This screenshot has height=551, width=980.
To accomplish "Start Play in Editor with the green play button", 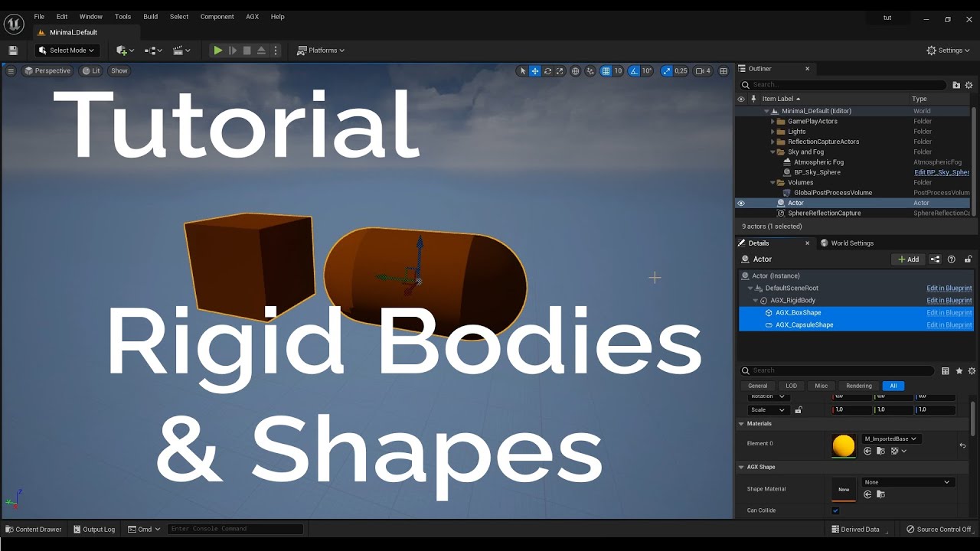I will [x=218, y=51].
